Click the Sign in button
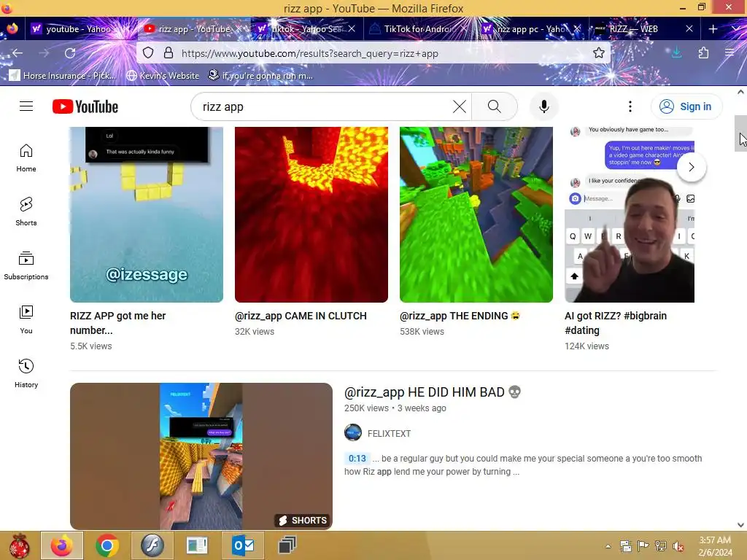 click(x=686, y=106)
